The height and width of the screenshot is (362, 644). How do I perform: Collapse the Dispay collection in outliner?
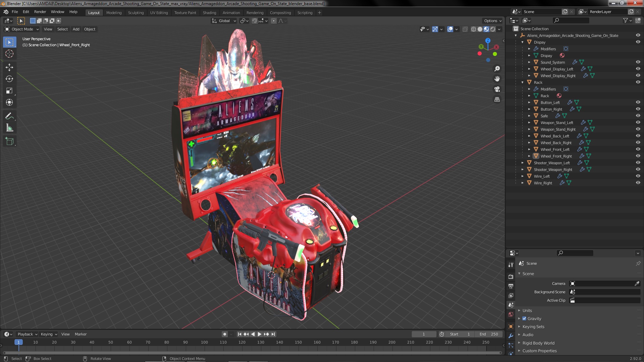(x=523, y=42)
